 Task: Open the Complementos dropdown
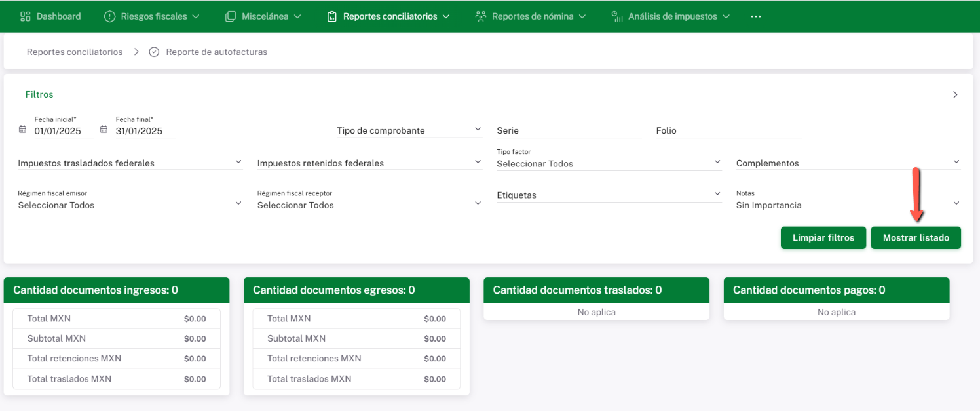(956, 162)
